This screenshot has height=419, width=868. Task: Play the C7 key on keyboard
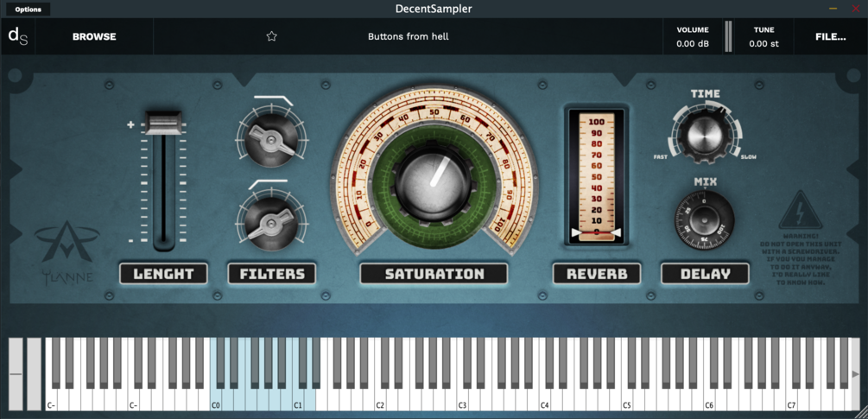coord(792,401)
